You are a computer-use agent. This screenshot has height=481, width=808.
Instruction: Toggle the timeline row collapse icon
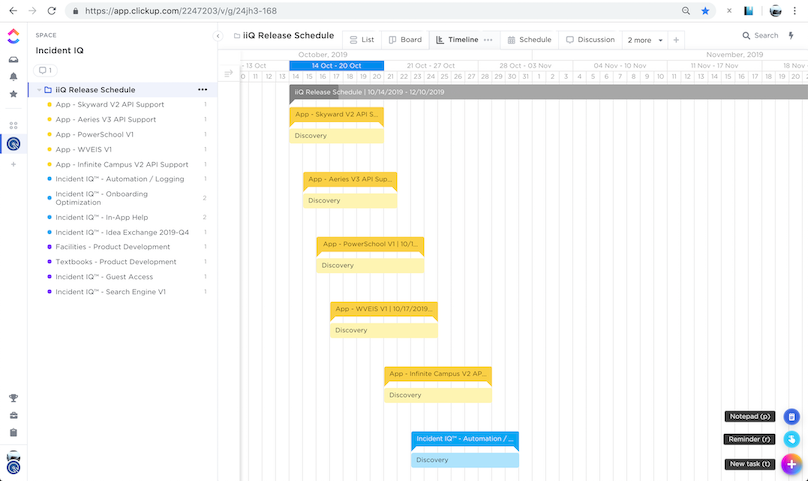tap(228, 73)
